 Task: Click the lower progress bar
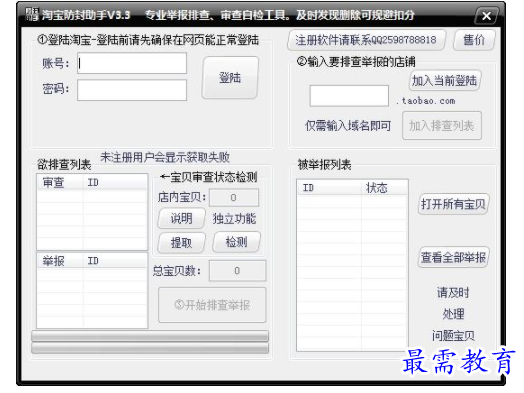pos(150,348)
